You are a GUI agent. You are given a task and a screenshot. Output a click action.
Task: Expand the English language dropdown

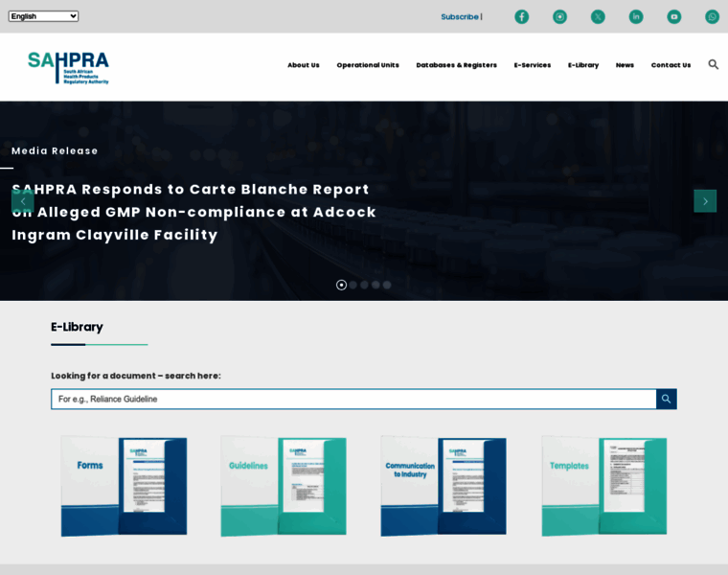pyautogui.click(x=44, y=16)
